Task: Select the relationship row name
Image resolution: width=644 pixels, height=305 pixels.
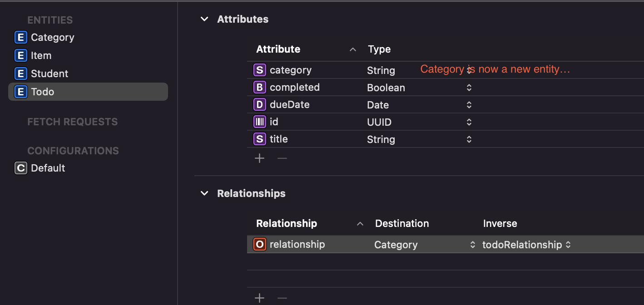Action: [297, 244]
